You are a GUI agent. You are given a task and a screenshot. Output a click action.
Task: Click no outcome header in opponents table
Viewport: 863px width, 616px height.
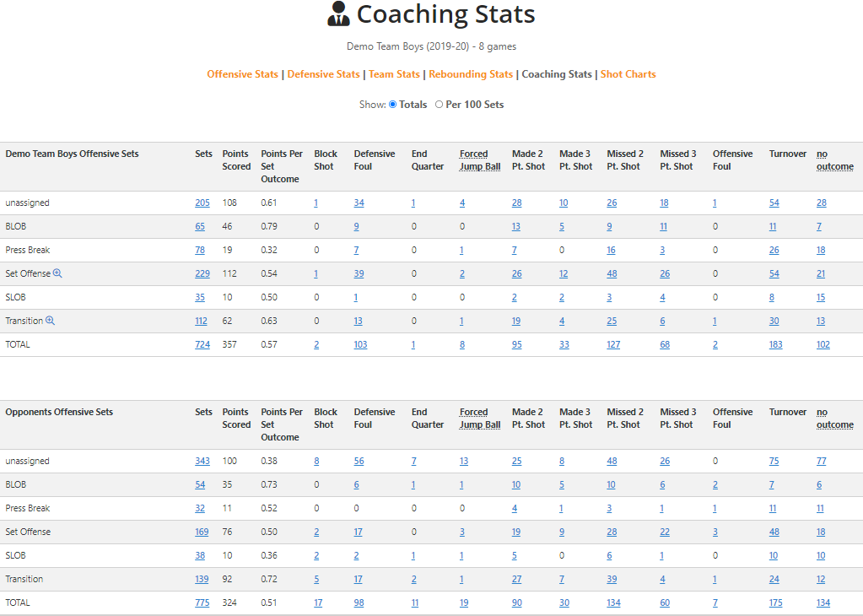[835, 419]
